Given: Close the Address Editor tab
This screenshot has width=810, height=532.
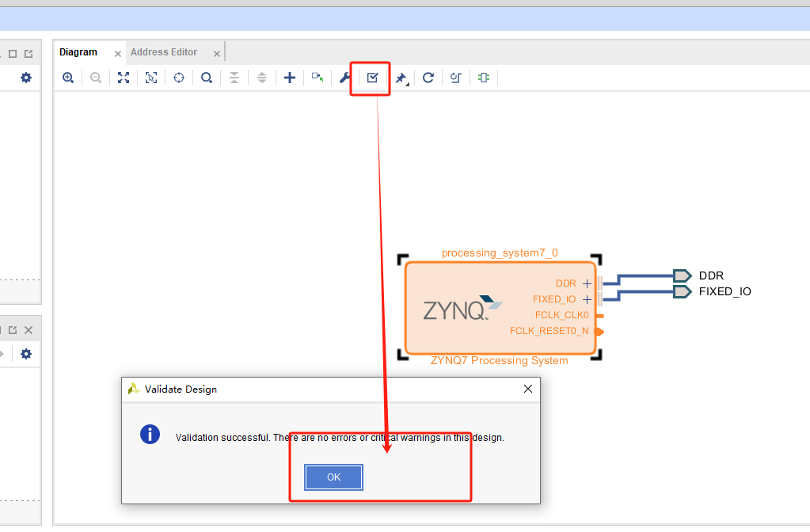Looking at the screenshot, I should tap(217, 54).
